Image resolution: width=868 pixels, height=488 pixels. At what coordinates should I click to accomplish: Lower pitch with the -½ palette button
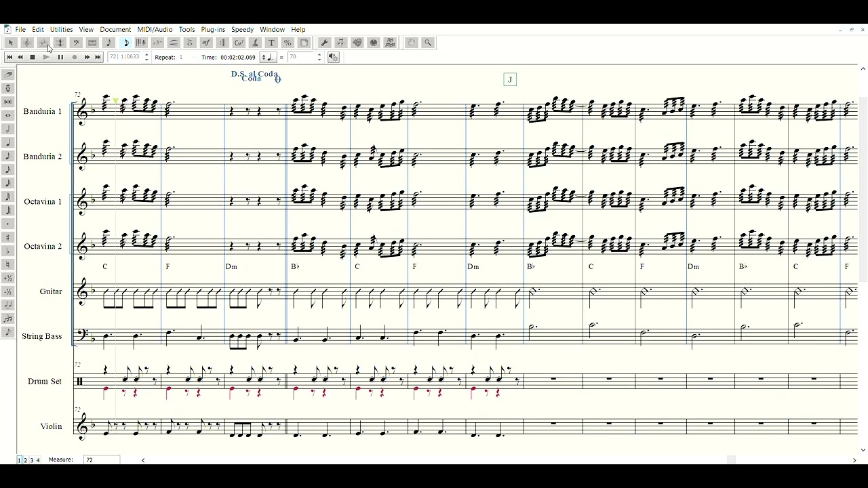8,291
